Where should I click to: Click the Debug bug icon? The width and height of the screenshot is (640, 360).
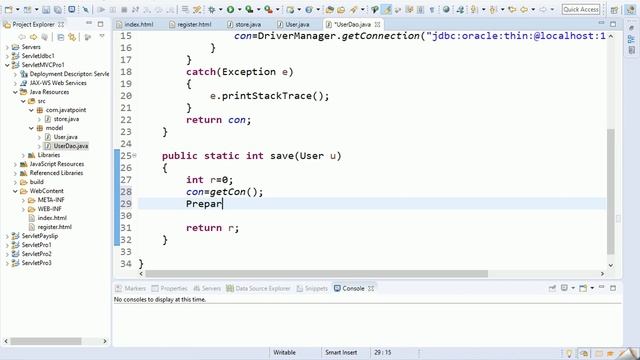pyautogui.click(x=212, y=9)
